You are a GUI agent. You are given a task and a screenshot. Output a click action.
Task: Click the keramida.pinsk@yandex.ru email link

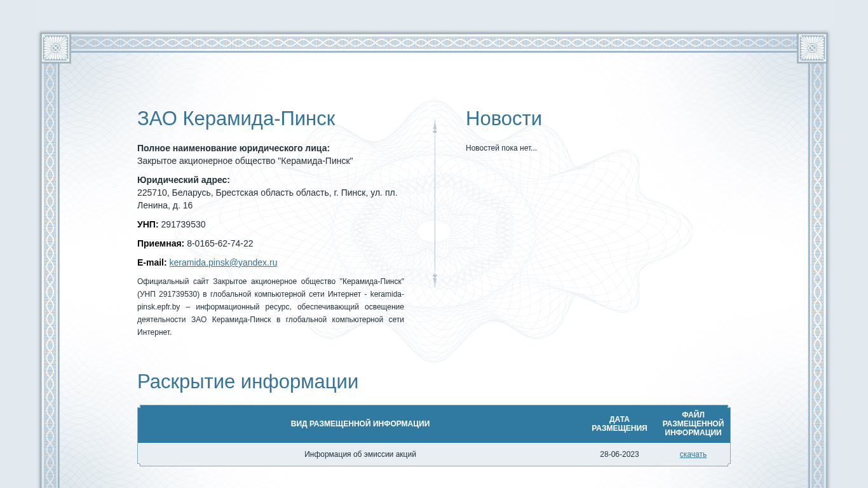click(223, 262)
